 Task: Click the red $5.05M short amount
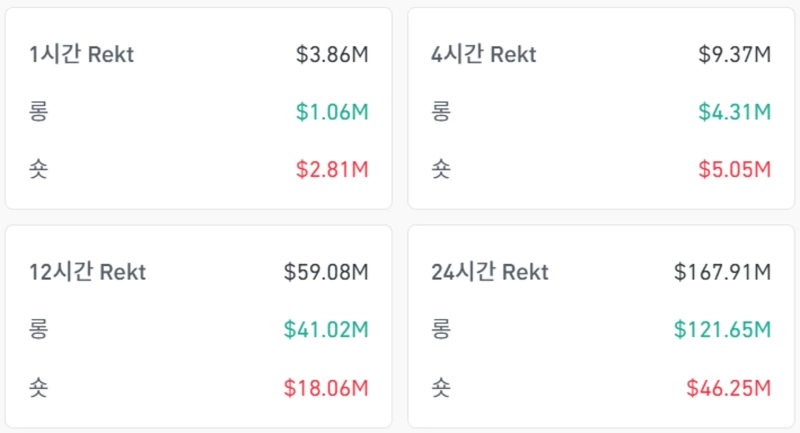pos(734,169)
